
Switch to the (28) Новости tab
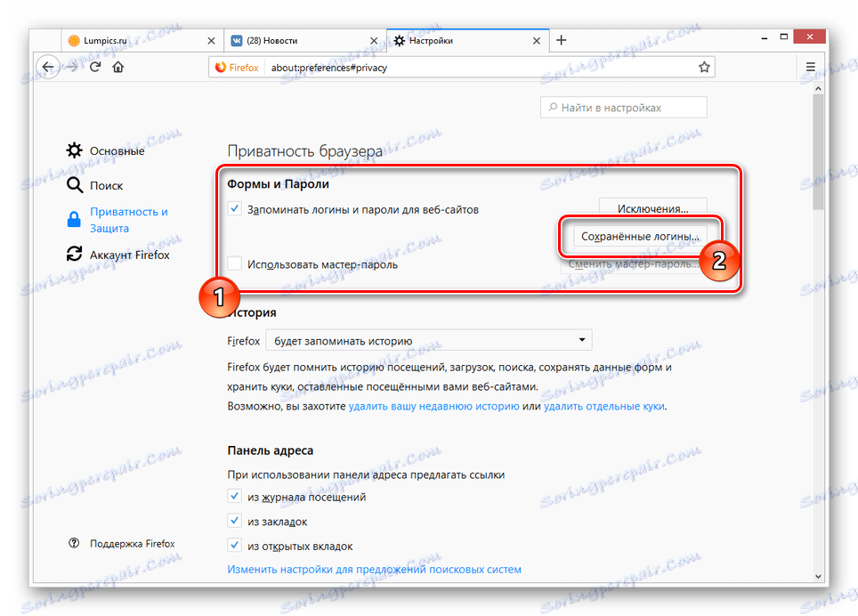coord(304,40)
